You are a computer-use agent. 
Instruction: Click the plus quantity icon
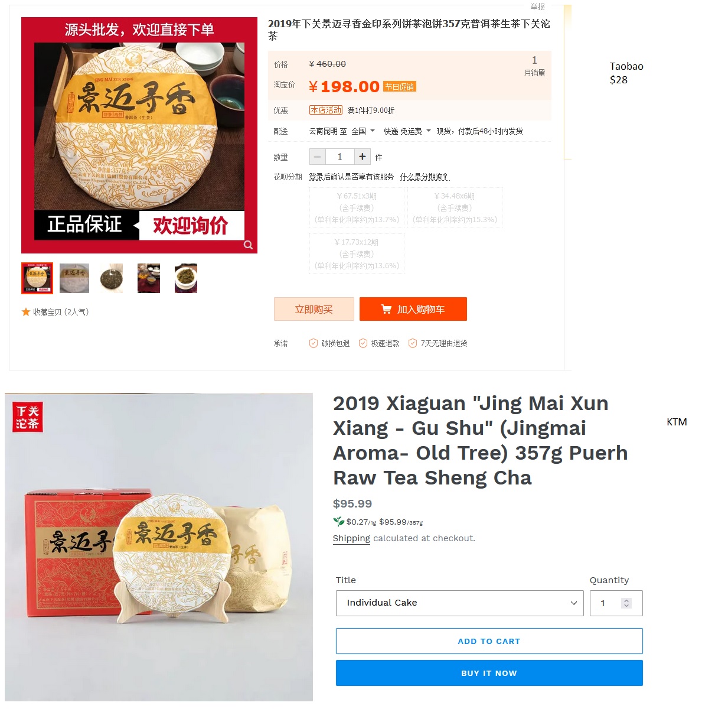363,157
